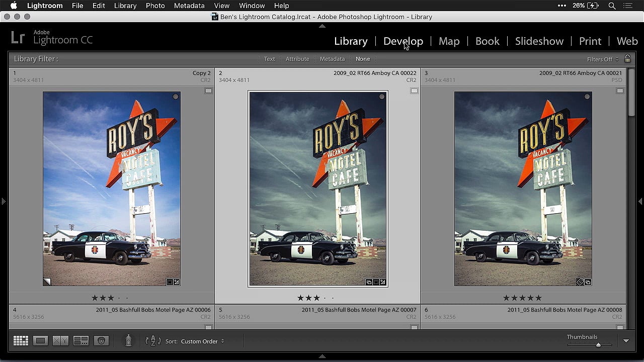Toggle flag on Bashfull Bobs 00007 cell
Viewport: 644px width, 362px height.
pos(414,327)
